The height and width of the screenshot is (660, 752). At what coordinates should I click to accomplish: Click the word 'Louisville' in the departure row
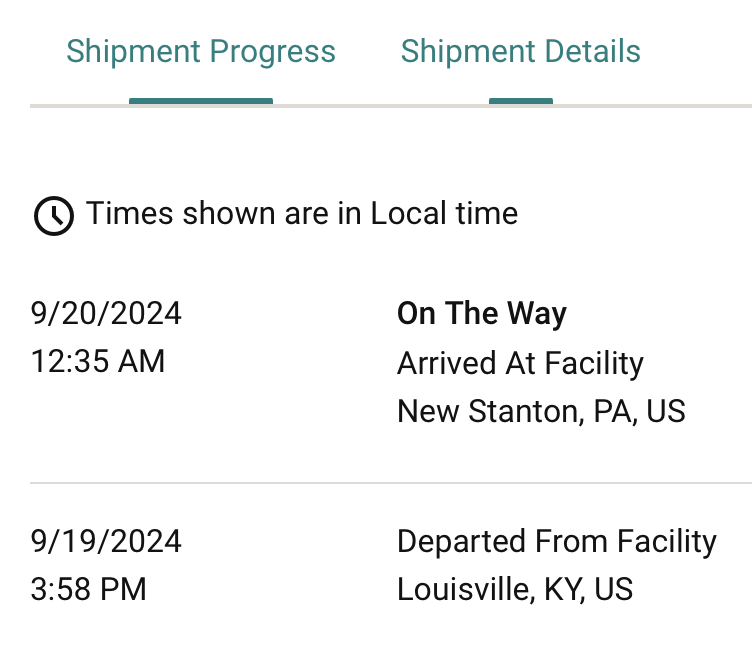pyautogui.click(x=463, y=589)
